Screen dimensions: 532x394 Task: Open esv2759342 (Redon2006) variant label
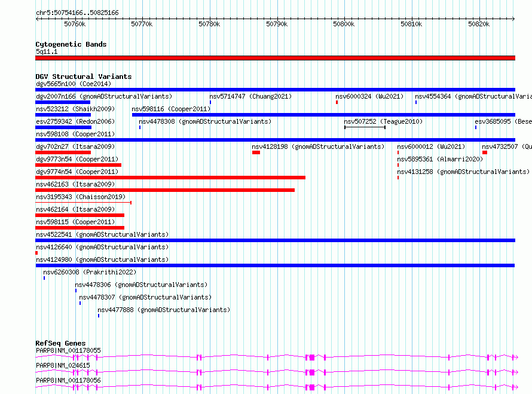pyautogui.click(x=75, y=121)
